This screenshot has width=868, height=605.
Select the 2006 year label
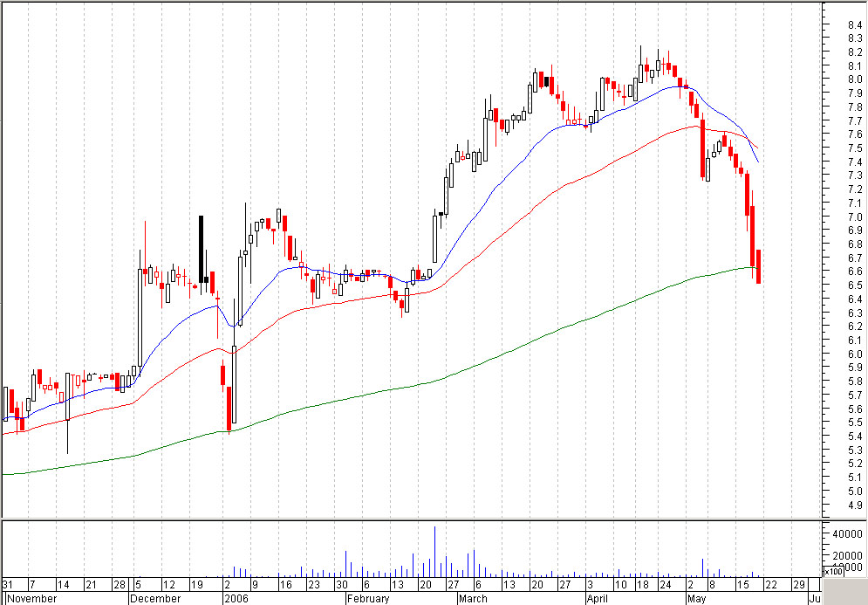point(236,598)
